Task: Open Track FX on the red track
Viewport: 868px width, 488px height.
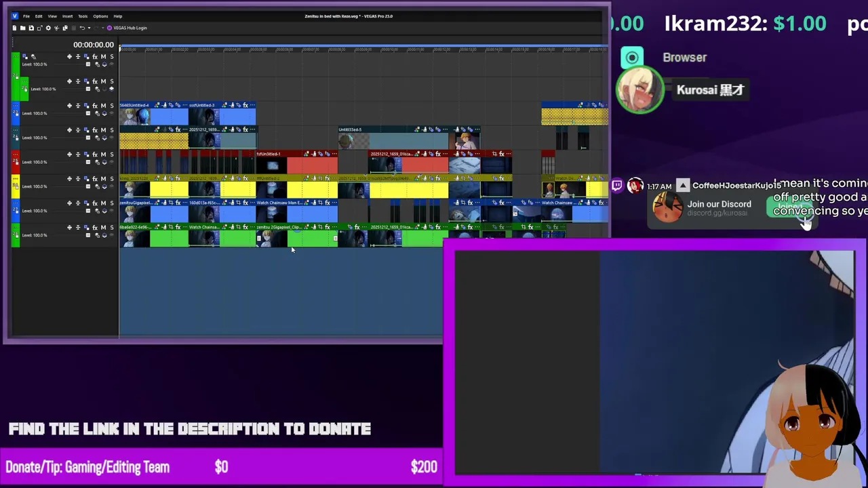Action: tap(95, 155)
